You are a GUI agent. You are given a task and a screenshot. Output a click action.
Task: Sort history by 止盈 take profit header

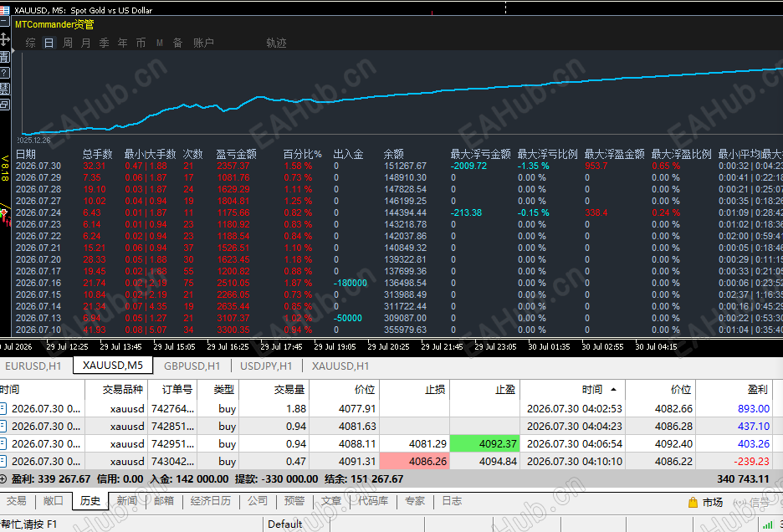click(485, 390)
